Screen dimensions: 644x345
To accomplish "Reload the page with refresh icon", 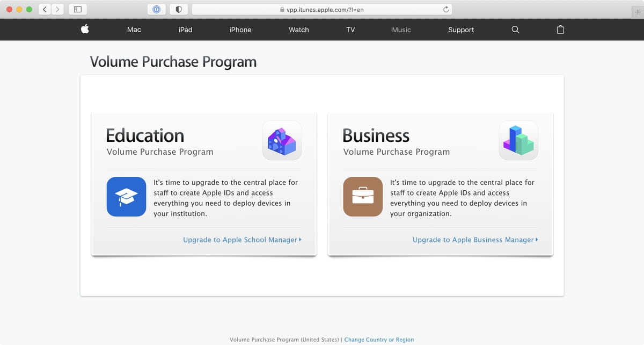I will click(x=446, y=9).
